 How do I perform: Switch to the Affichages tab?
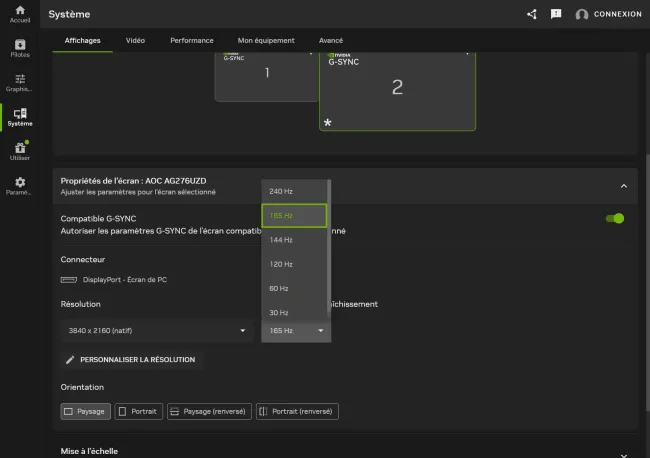tap(82, 40)
